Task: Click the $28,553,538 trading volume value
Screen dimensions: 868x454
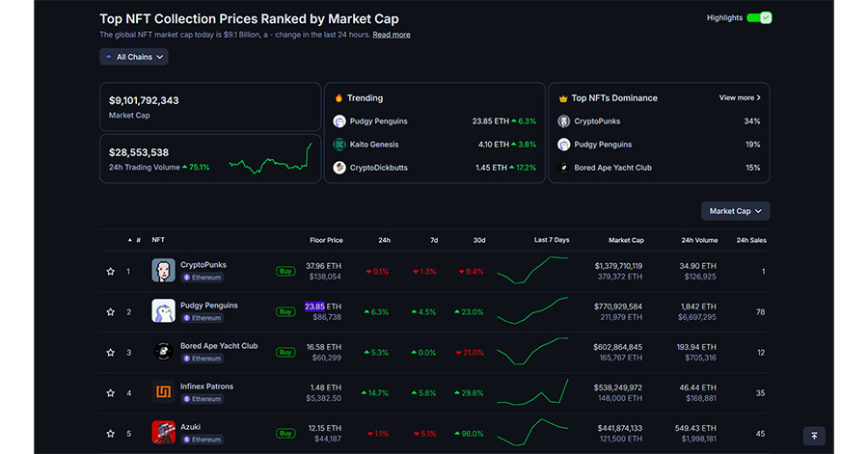Action: 139,152
